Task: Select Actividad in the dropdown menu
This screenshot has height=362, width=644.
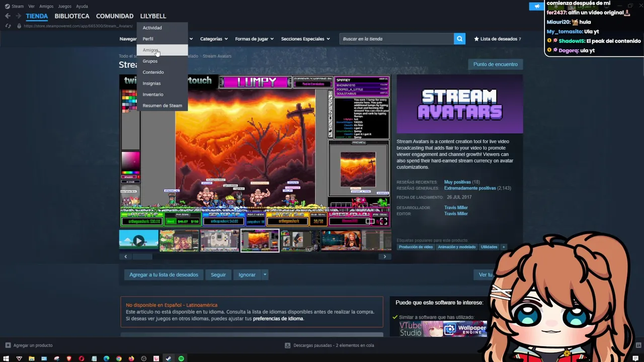Action: (162, 28)
